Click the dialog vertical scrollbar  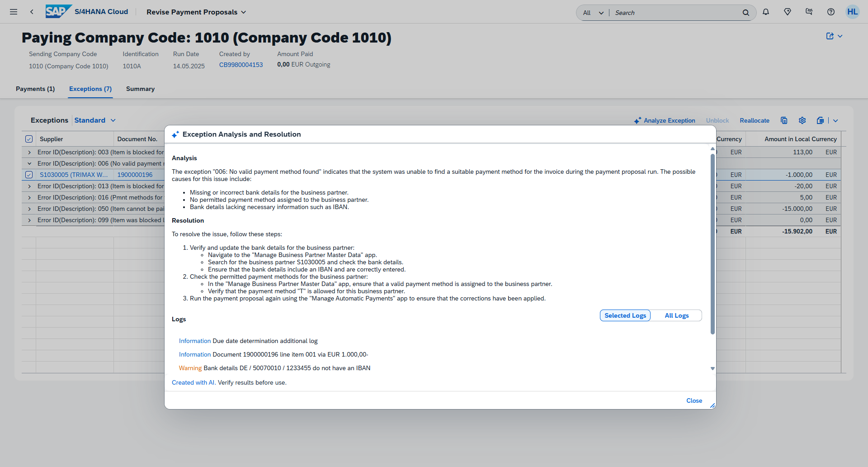tap(712, 244)
